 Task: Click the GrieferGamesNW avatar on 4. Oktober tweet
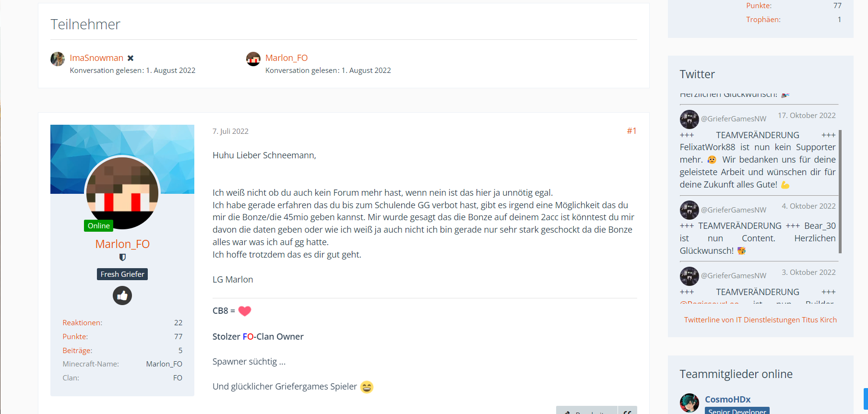[x=690, y=210]
